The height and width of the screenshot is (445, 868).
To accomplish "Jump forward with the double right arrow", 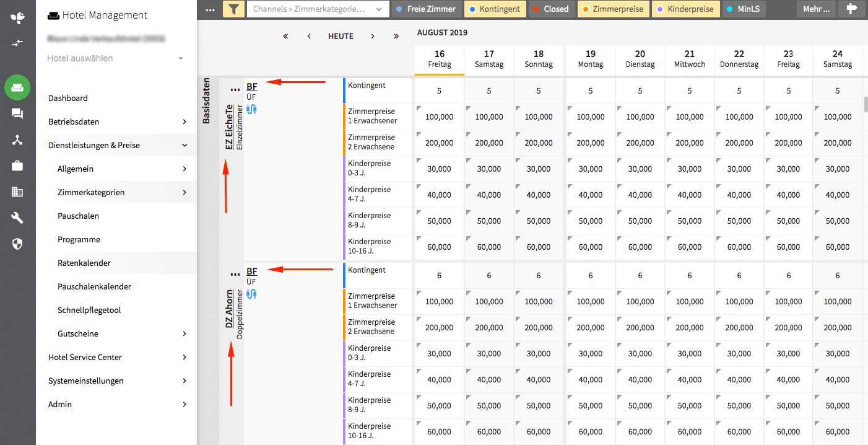I will [x=396, y=36].
